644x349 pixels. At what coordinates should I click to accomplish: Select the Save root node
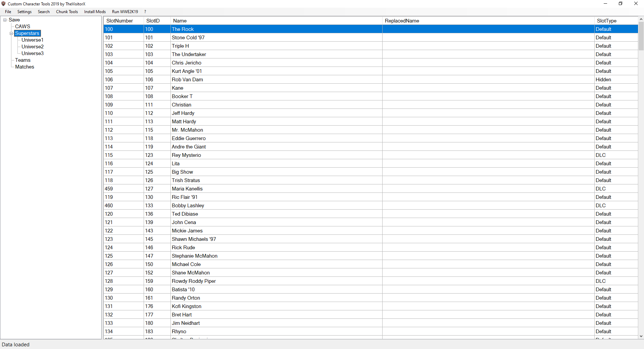pos(14,20)
